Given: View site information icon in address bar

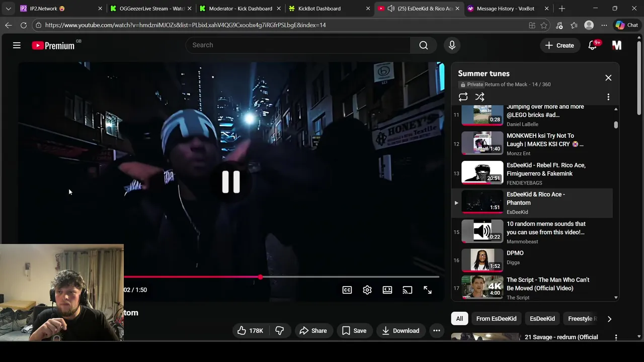Looking at the screenshot, I should (x=38, y=25).
